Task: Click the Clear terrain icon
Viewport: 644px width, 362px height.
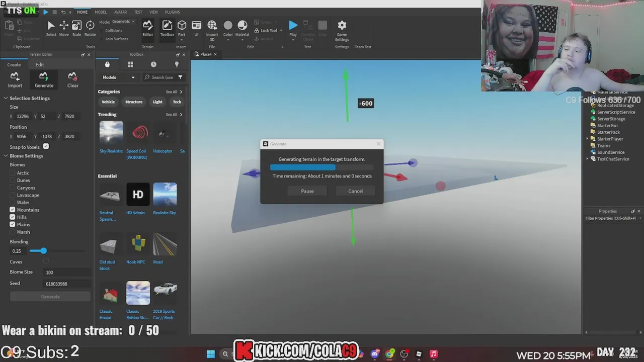Action: click(x=72, y=79)
